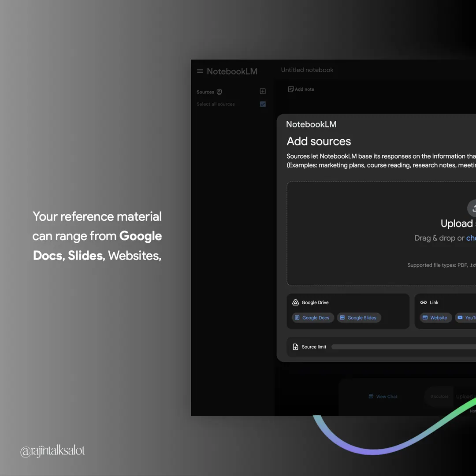
Task: Click the shield icon next to Sources
Action: (219, 92)
